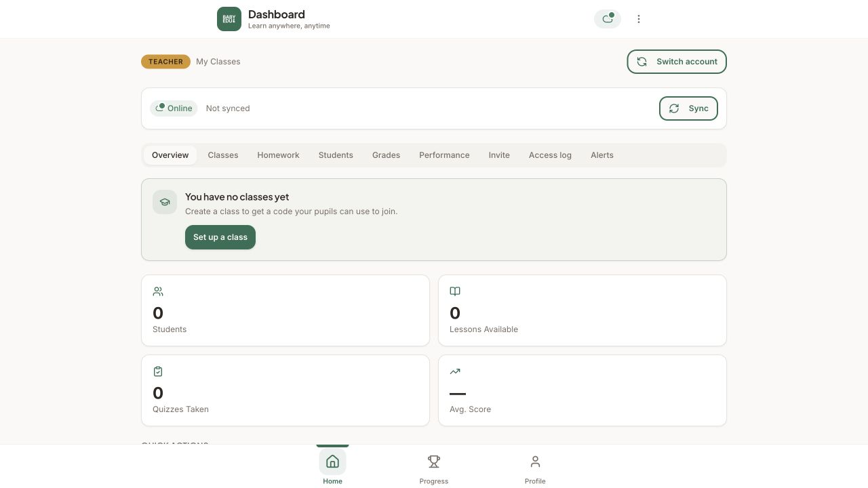Click Set up a class button
Image resolution: width=868 pixels, height=488 pixels.
click(220, 237)
